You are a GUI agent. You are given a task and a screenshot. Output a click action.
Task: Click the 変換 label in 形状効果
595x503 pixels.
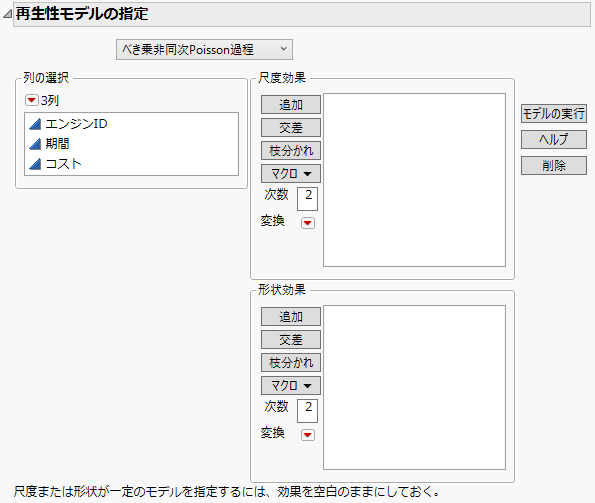click(x=272, y=432)
